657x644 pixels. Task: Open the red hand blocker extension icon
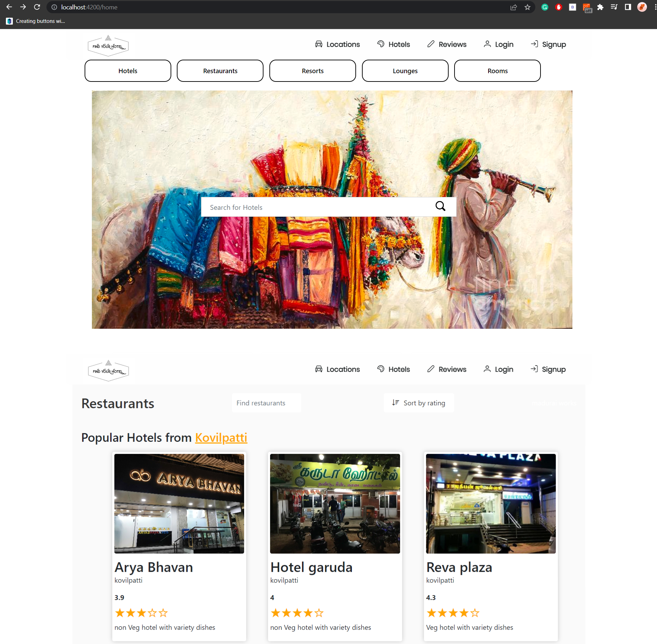(559, 7)
